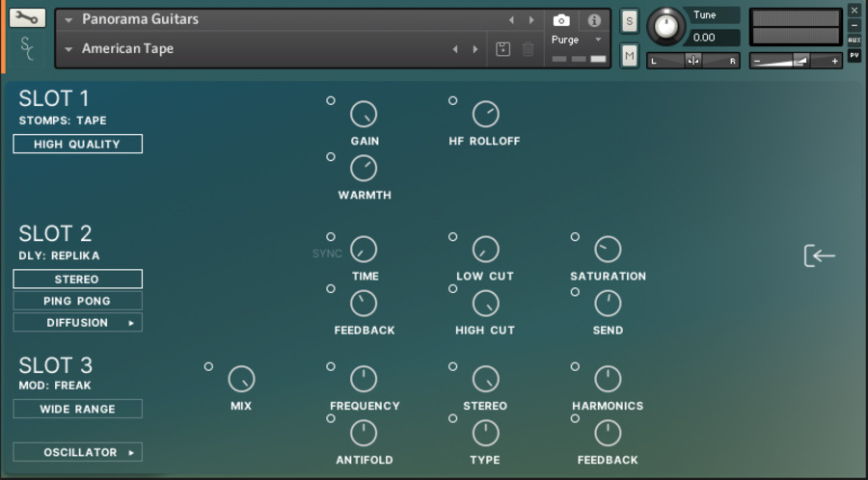Image resolution: width=868 pixels, height=480 pixels.
Task: Go to previous instrument before Panorama Guitars
Action: click(x=511, y=20)
